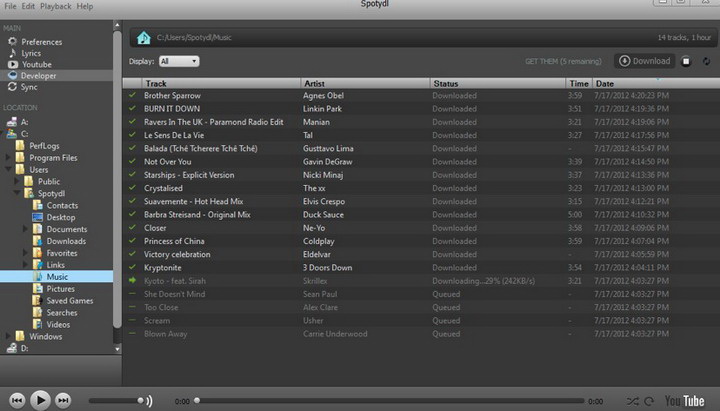Click the Sync arrows icon
This screenshot has width=720, height=411.
tap(12, 87)
